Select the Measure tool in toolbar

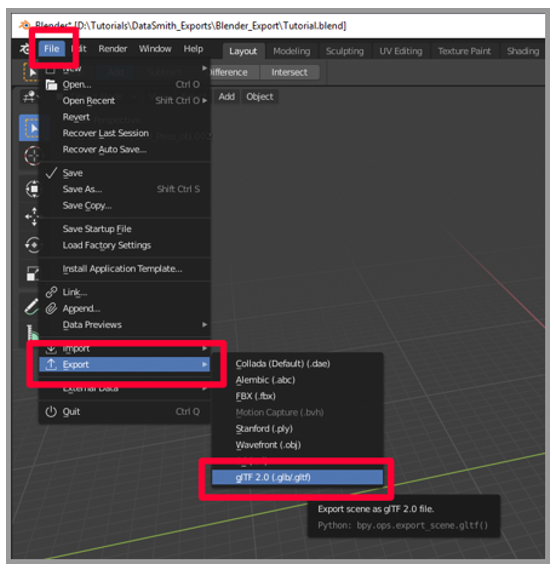click(x=33, y=332)
